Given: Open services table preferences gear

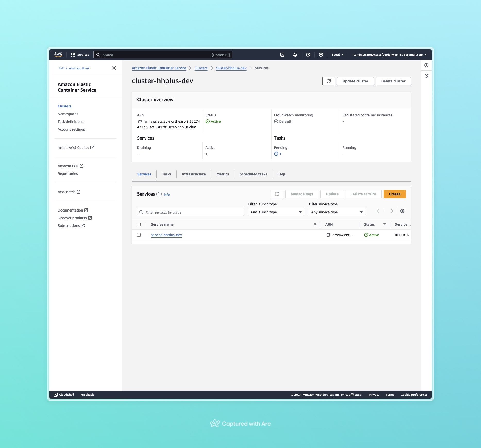Looking at the screenshot, I should (x=402, y=211).
